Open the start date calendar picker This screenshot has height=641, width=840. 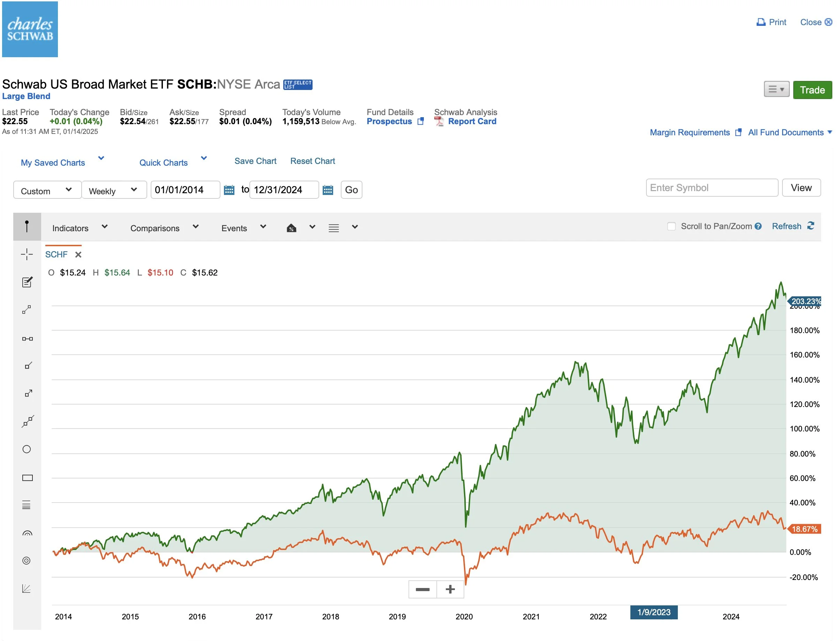click(229, 190)
